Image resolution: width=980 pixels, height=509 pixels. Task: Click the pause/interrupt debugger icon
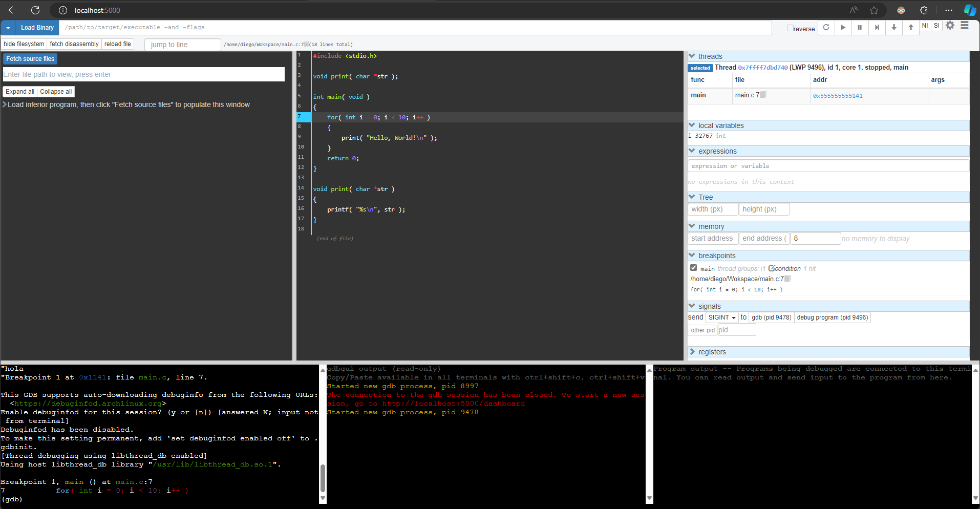(860, 28)
